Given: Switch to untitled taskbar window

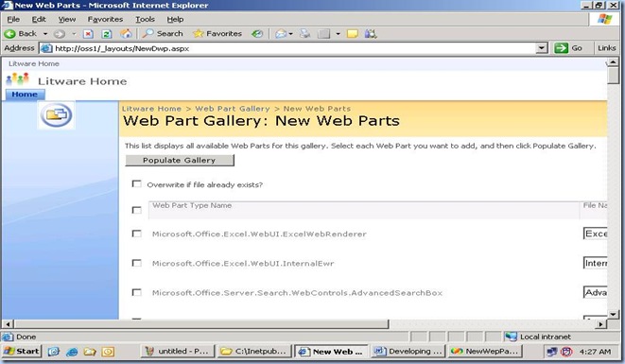Looking at the screenshot, I should pos(178,352).
